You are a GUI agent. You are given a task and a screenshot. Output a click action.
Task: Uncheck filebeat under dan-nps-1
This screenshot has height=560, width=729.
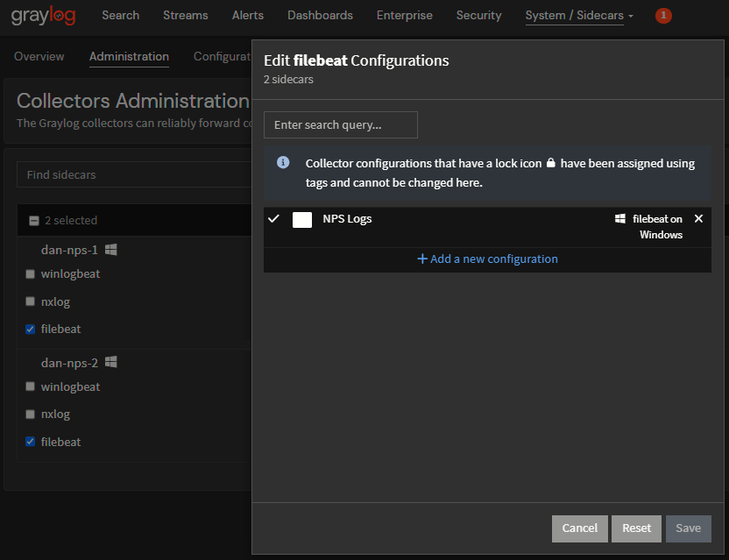pos(31,330)
